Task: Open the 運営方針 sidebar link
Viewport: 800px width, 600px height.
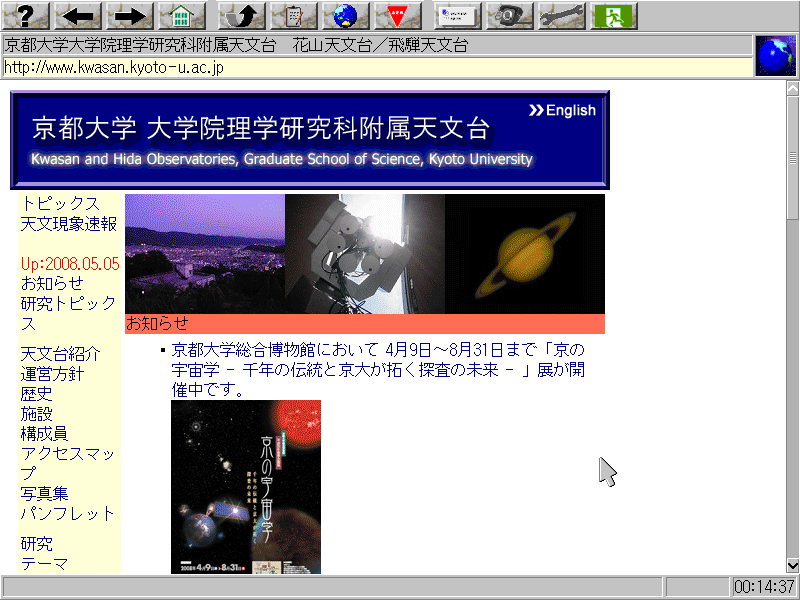Action: [x=52, y=373]
